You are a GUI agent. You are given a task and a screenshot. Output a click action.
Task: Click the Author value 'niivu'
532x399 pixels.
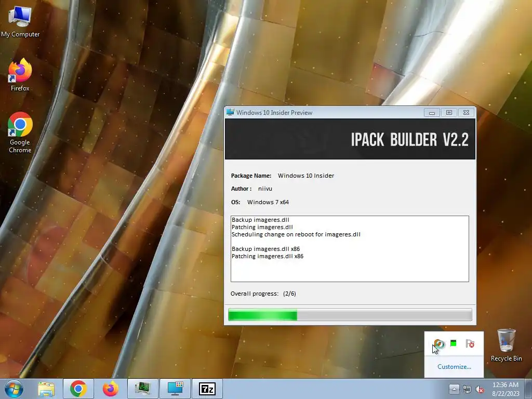pos(265,189)
